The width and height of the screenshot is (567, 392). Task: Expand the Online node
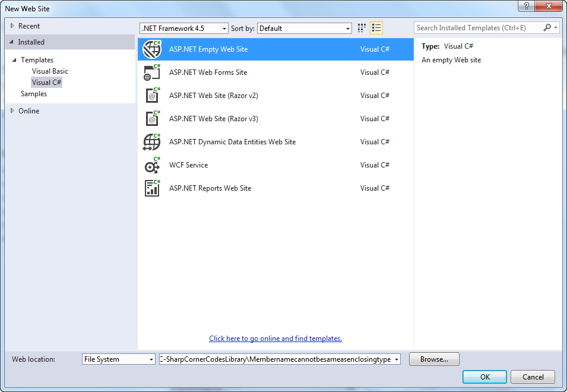click(12, 110)
